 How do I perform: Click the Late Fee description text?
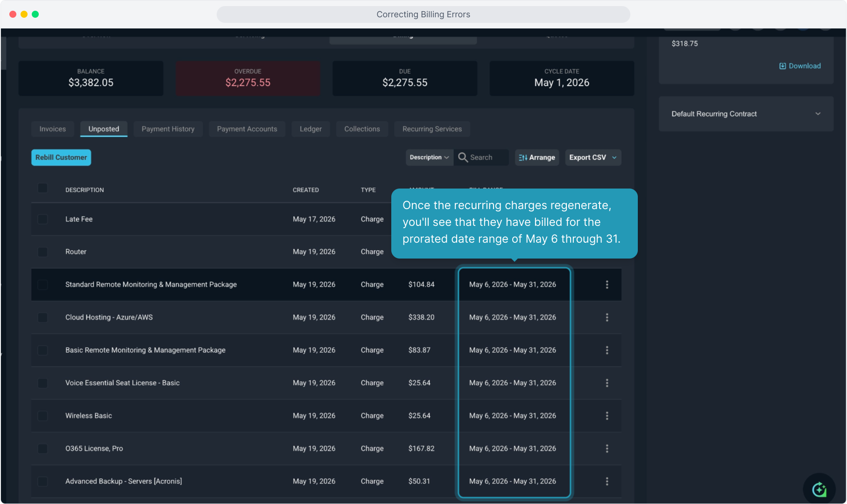point(79,219)
